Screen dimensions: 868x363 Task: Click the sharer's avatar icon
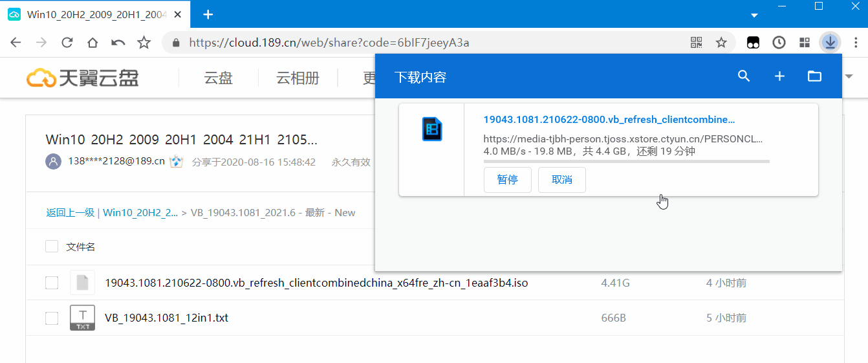click(53, 162)
